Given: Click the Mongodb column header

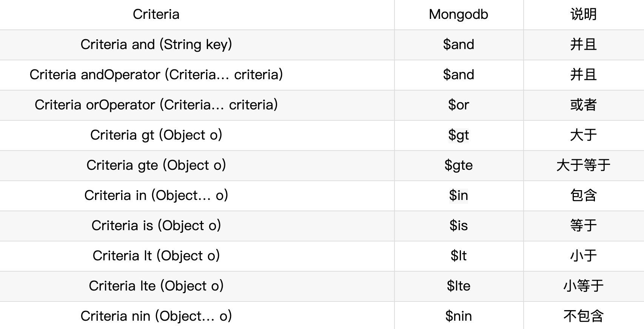Looking at the screenshot, I should [x=459, y=14].
